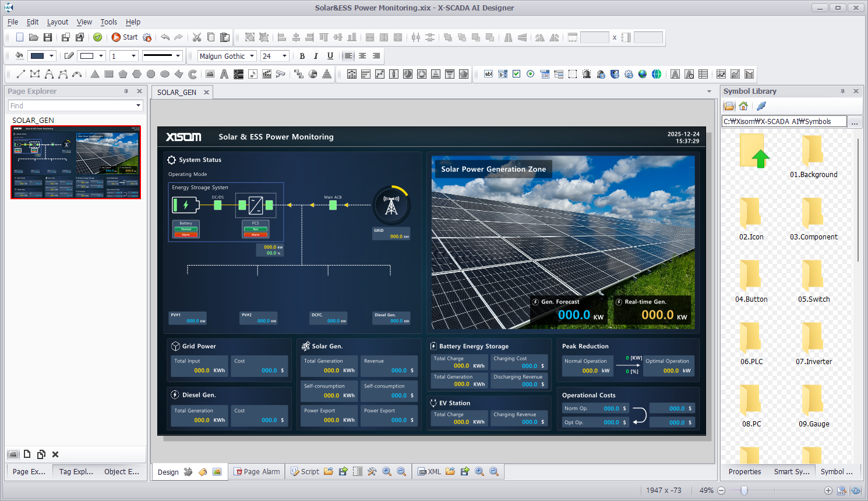Image resolution: width=868 pixels, height=501 pixels.
Task: Toggle Bold text formatting
Action: coord(302,56)
